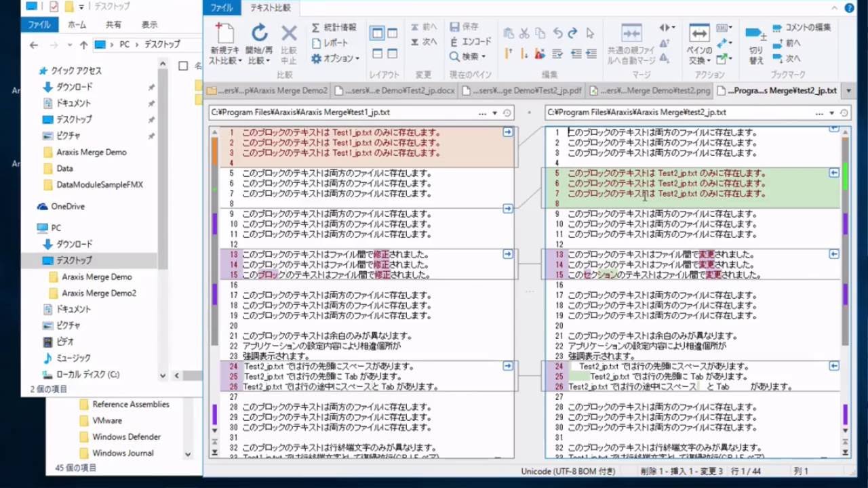Image resolution: width=868 pixels, height=488 pixels.
Task: Go to next change with 次へ
Action: click(424, 42)
